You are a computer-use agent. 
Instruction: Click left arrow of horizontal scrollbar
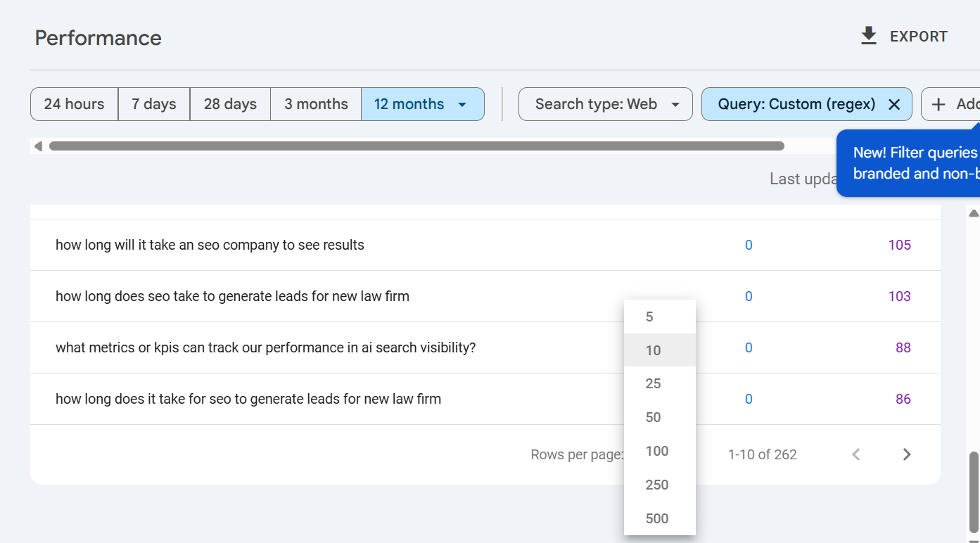38,146
